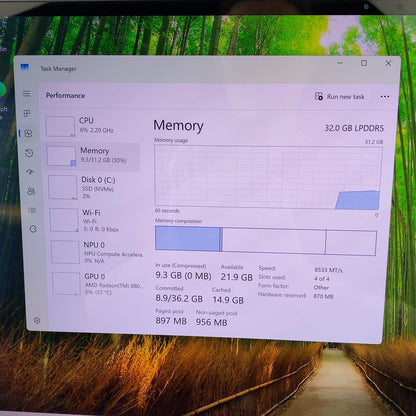This screenshot has height=416, width=416.
Task: Click Run new task button
Action: tap(340, 97)
